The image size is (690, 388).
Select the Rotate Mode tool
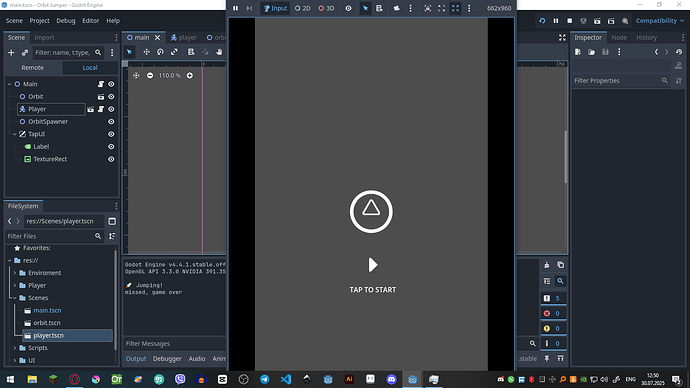point(160,52)
